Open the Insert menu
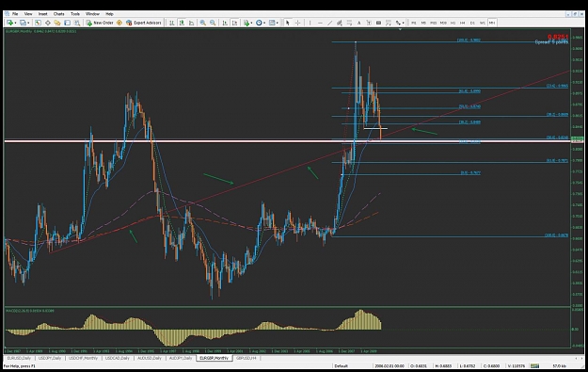The height and width of the screenshot is (372, 588). [x=42, y=14]
